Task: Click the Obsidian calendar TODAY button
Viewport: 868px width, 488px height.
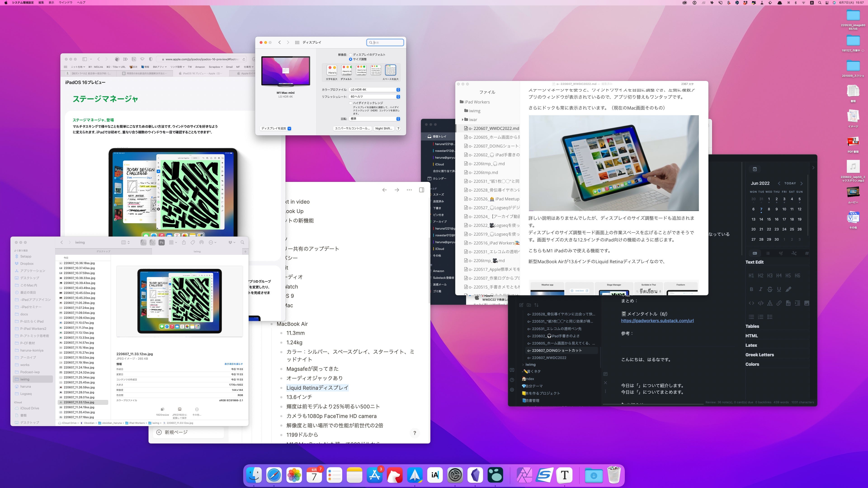Action: [x=790, y=183]
